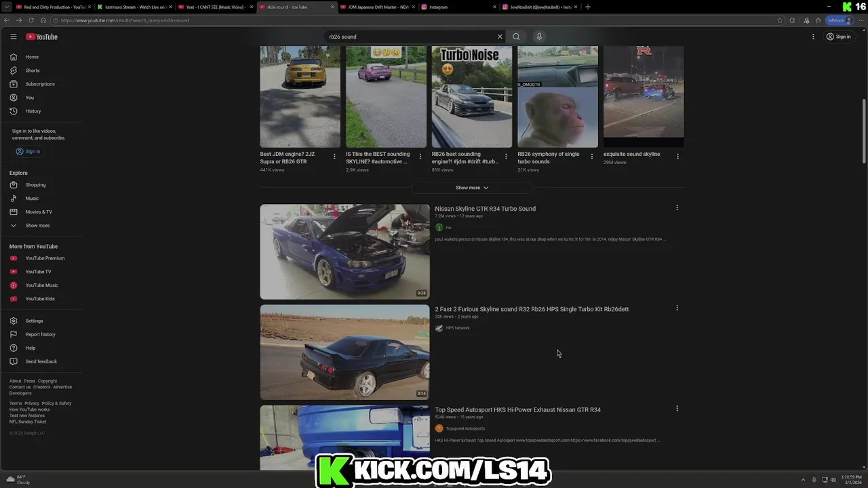Image resolution: width=868 pixels, height=488 pixels.
Task: Open YouTube TV
Action: (38, 272)
